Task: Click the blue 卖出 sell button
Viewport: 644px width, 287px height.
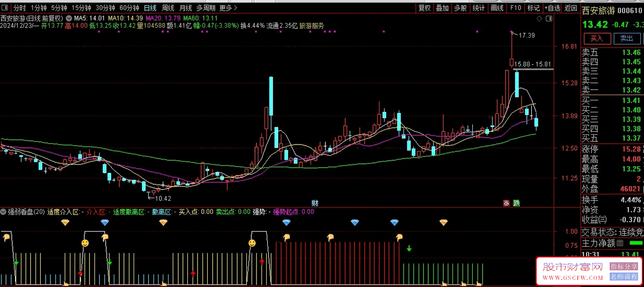Action: click(626, 38)
